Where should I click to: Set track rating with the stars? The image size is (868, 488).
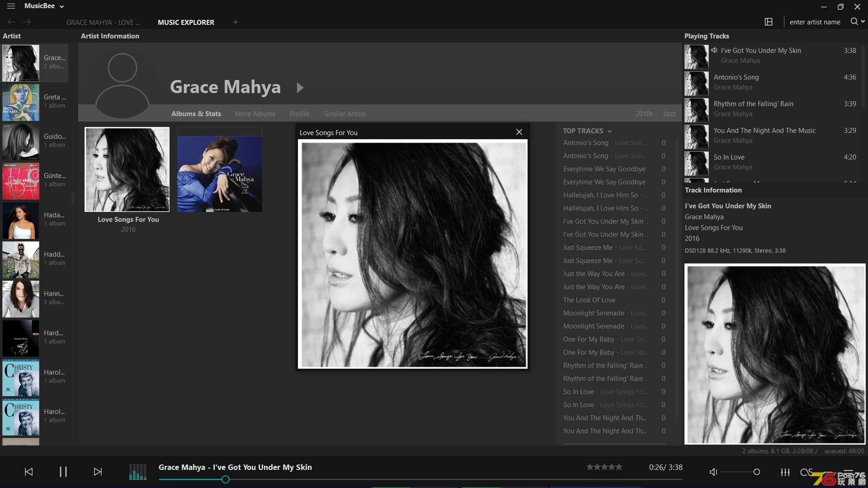point(604,467)
